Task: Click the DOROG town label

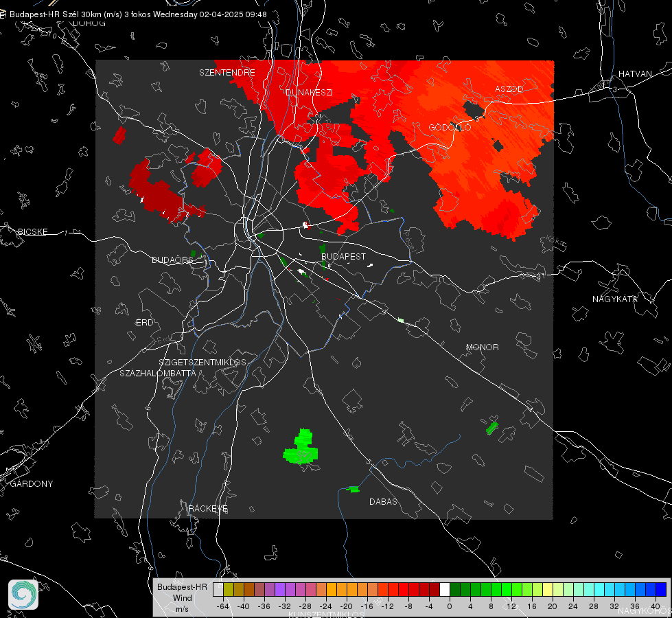Action: click(89, 23)
